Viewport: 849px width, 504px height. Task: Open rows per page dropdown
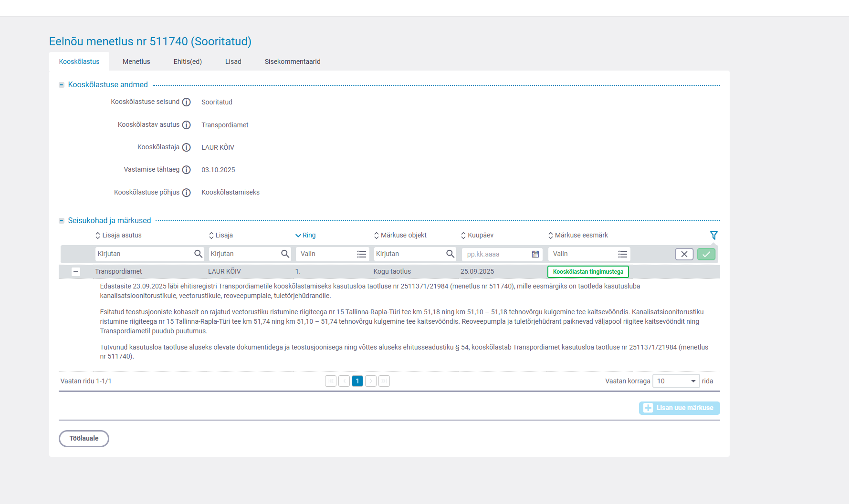(x=676, y=381)
